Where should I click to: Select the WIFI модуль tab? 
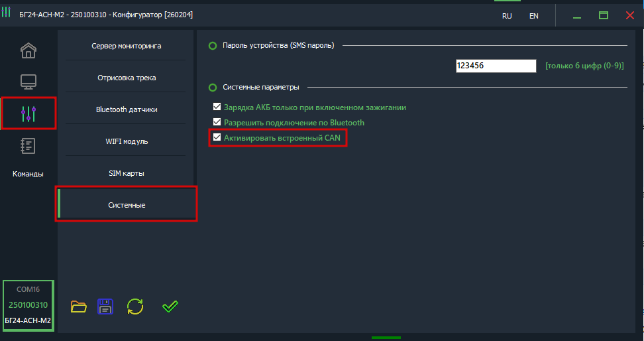(126, 141)
